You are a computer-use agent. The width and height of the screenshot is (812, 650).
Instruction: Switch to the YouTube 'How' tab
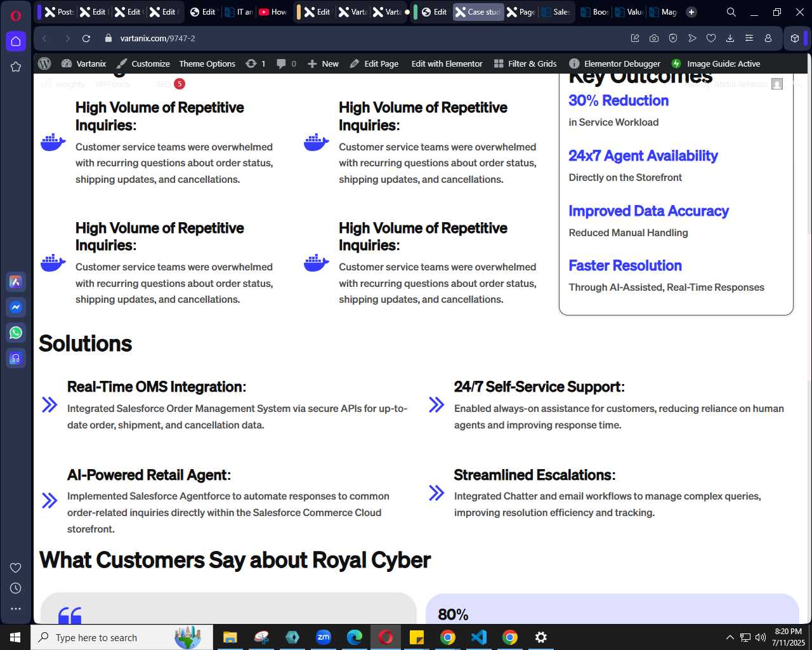[273, 12]
